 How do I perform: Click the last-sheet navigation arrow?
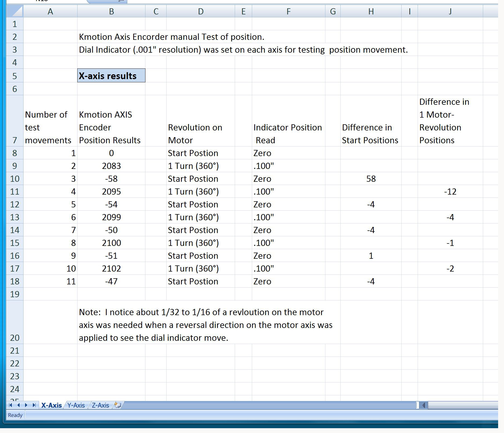(x=34, y=405)
